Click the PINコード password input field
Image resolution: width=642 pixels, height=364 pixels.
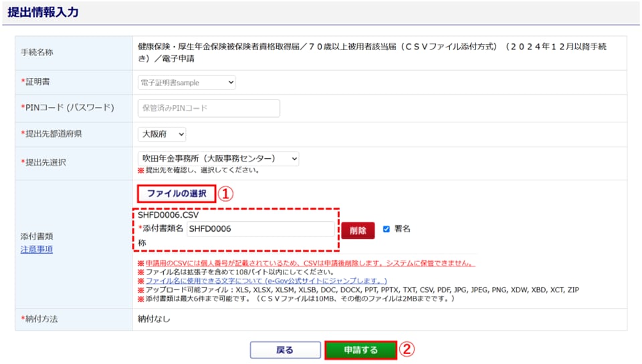coord(208,108)
